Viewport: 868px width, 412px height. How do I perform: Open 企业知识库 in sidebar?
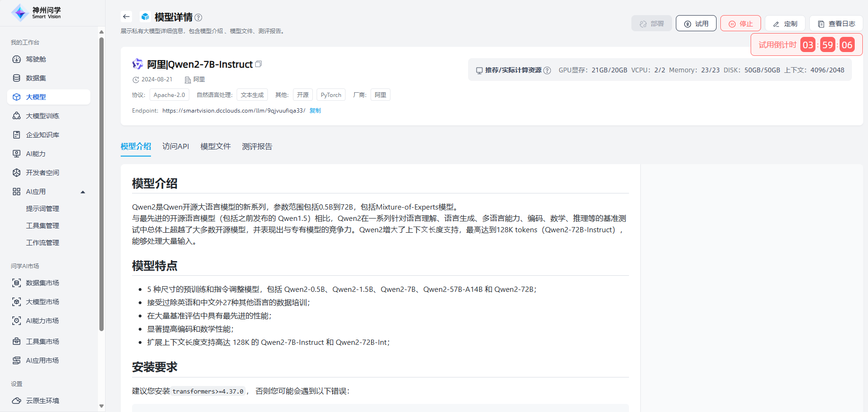click(x=43, y=135)
